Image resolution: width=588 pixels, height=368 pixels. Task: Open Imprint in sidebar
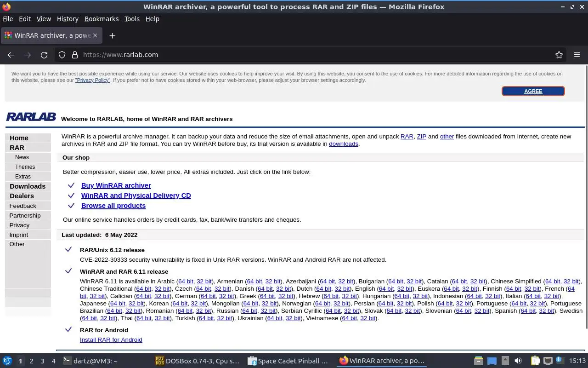pyautogui.click(x=19, y=235)
